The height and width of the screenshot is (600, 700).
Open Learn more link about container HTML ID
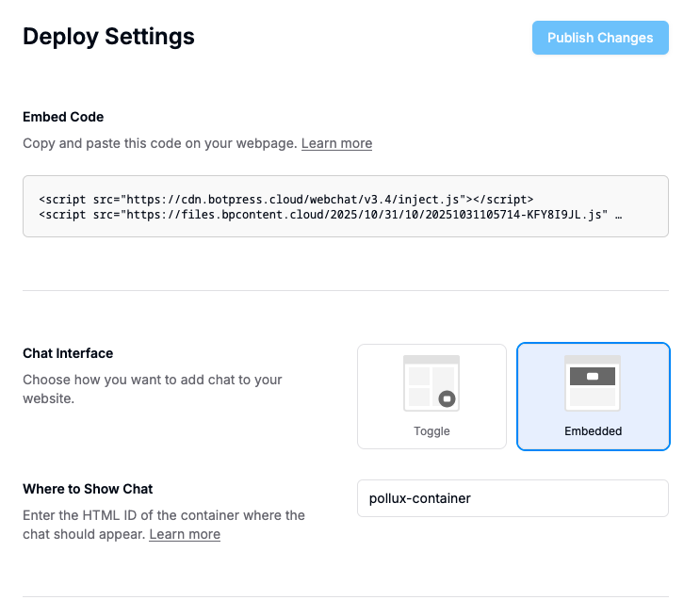185,534
